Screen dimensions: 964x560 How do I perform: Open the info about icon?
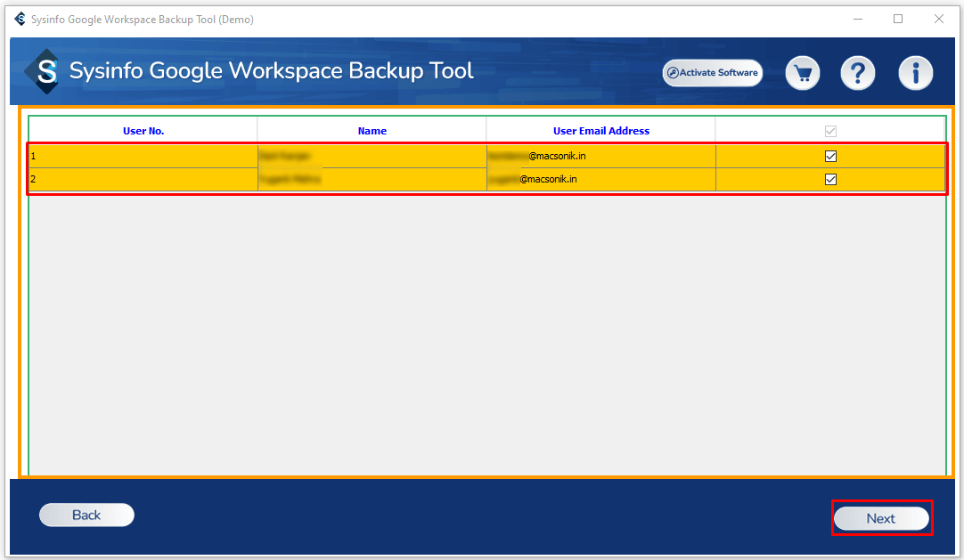pos(915,73)
